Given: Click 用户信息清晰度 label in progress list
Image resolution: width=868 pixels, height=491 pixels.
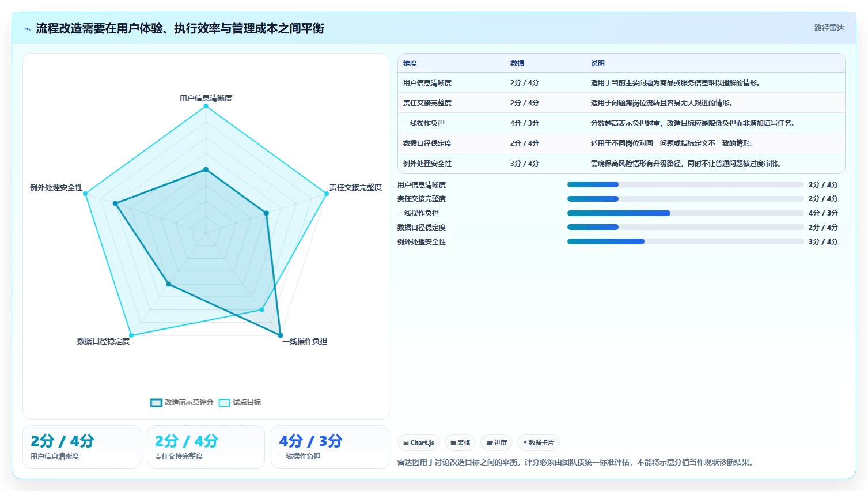Looking at the screenshot, I should point(422,185).
